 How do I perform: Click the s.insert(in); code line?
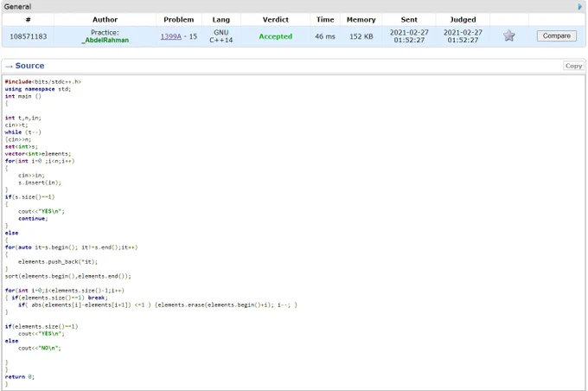[x=40, y=183]
